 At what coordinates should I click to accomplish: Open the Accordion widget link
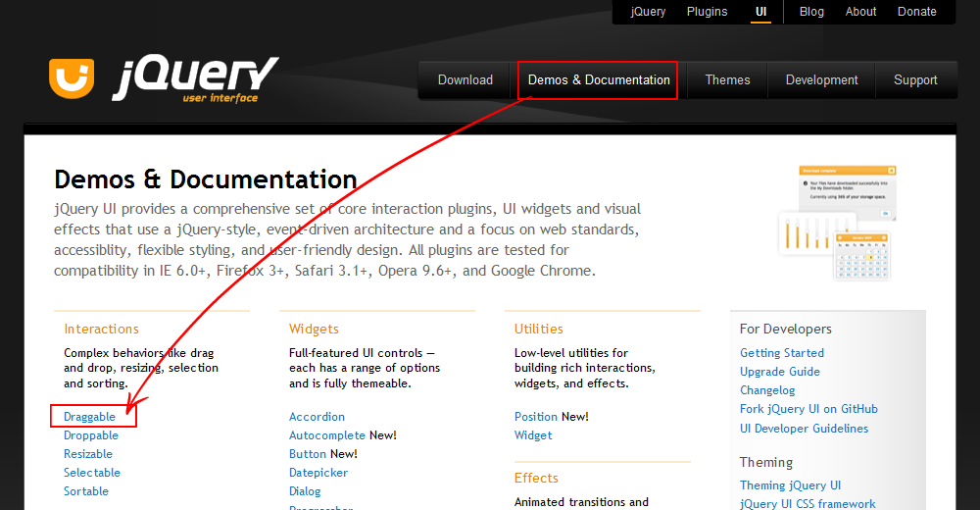pyautogui.click(x=317, y=417)
